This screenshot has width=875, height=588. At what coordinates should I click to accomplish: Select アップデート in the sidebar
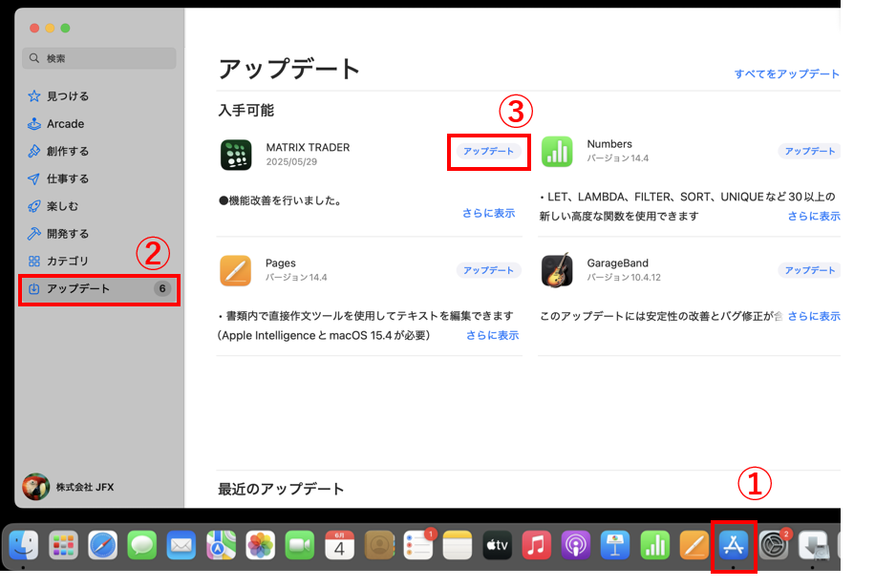[x=98, y=288]
